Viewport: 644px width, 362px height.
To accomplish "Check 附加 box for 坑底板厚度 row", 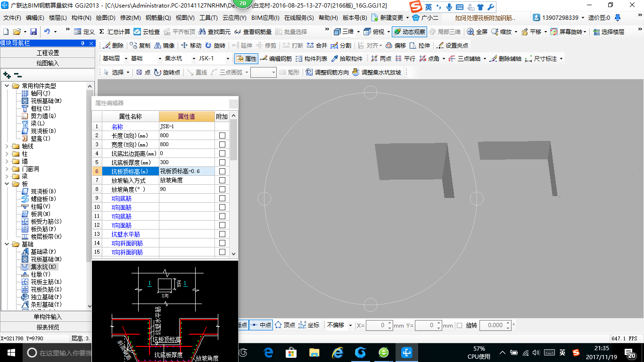I will [222, 163].
